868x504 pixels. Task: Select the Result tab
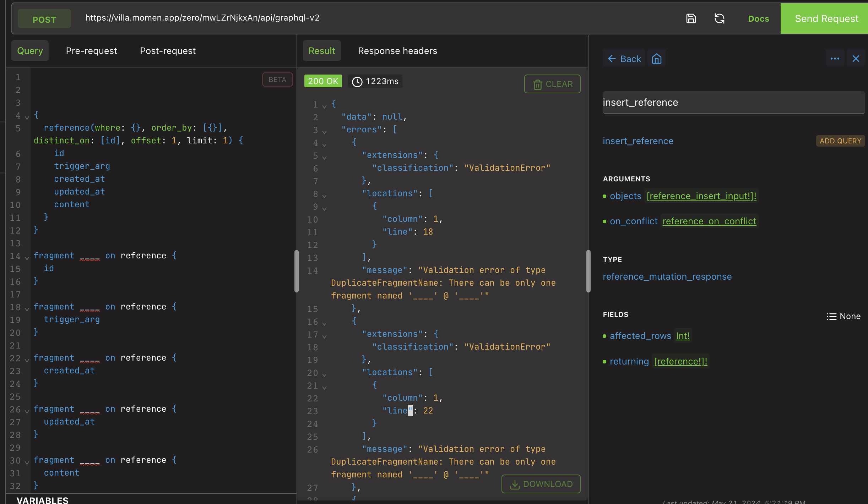(322, 51)
